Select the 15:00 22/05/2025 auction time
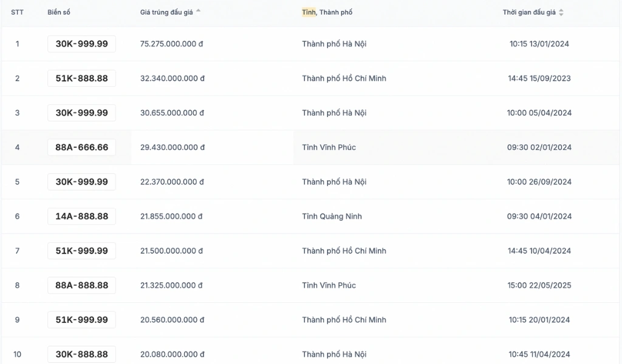The height and width of the screenshot is (364, 622). pos(539,285)
